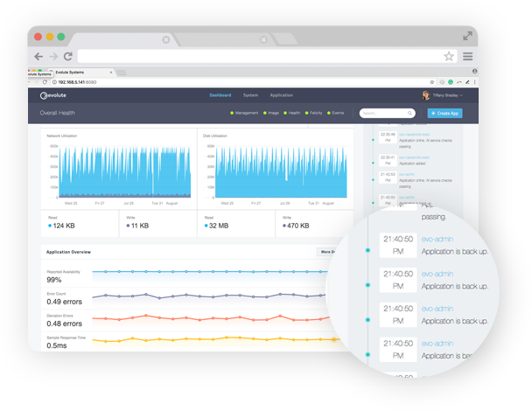Toggle the Felicity status filter

pos(313,113)
